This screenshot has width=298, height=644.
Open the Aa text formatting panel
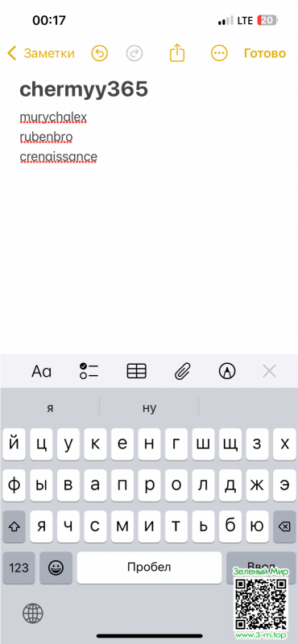pos(42,372)
